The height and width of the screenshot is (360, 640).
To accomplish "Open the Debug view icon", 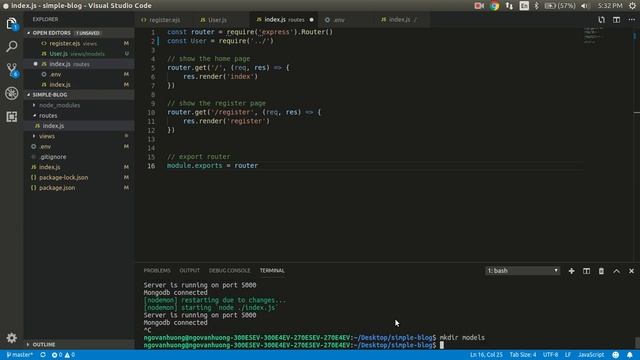I will pos(11,93).
